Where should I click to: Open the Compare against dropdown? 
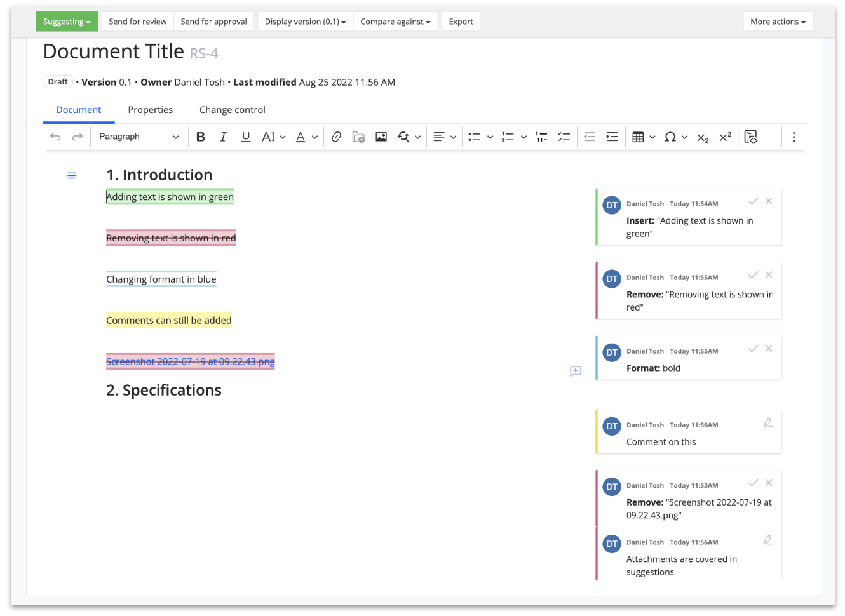coord(395,22)
